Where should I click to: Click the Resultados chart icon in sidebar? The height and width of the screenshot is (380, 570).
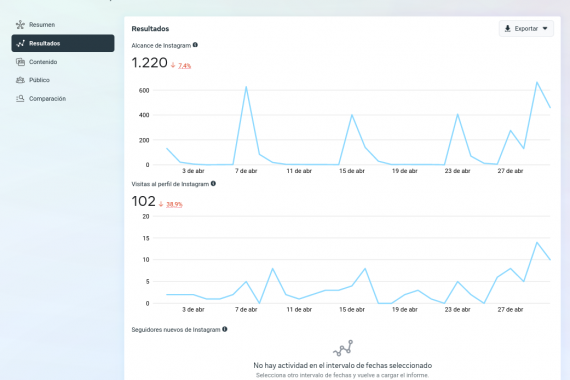click(x=20, y=43)
